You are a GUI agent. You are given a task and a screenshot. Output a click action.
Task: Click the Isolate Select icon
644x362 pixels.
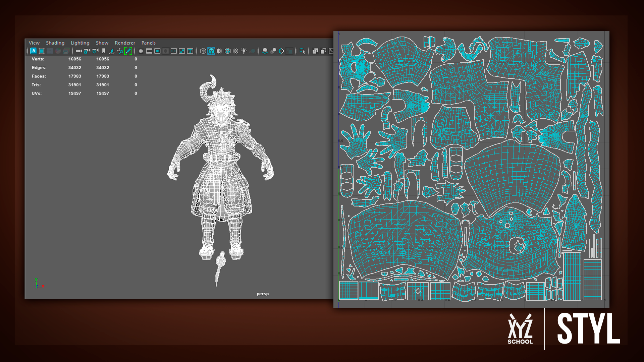pyautogui.click(x=302, y=51)
